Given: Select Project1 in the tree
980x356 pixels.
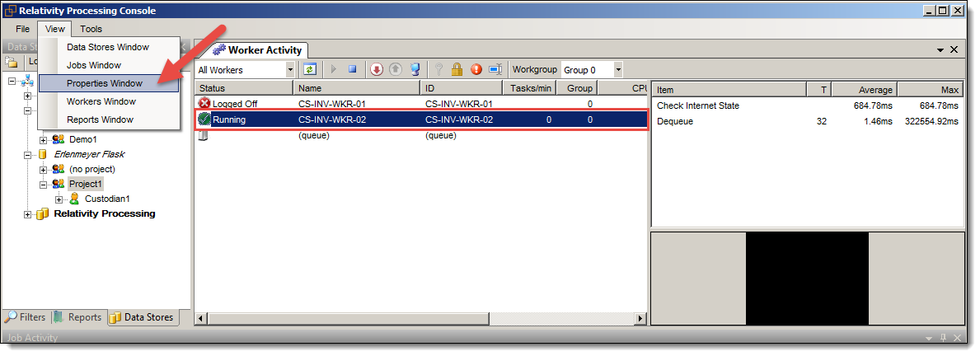Looking at the screenshot, I should pyautogui.click(x=86, y=185).
